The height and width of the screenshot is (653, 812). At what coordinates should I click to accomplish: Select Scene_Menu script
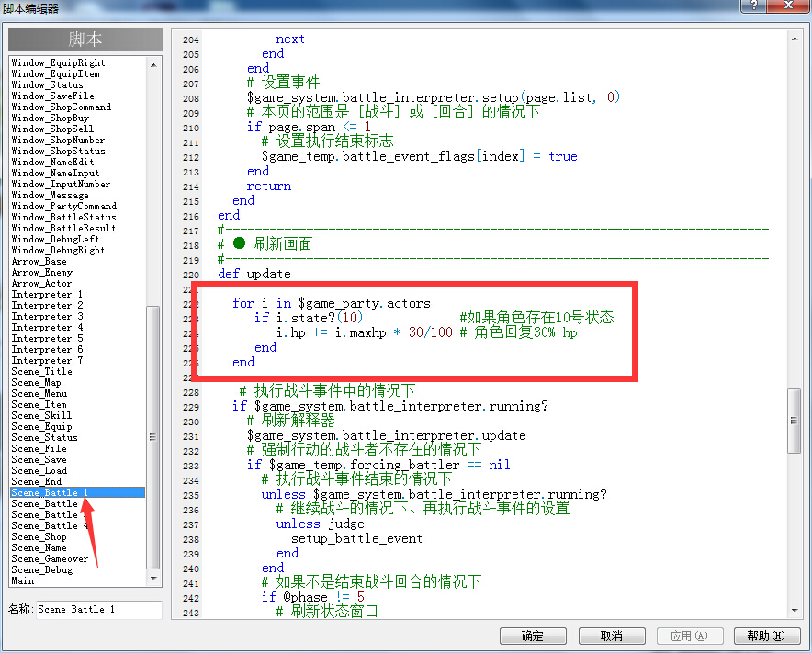pyautogui.click(x=39, y=394)
